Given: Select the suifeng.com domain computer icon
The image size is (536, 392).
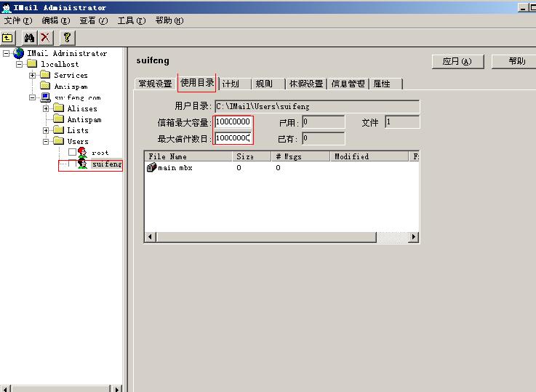Looking at the screenshot, I should (x=45, y=97).
